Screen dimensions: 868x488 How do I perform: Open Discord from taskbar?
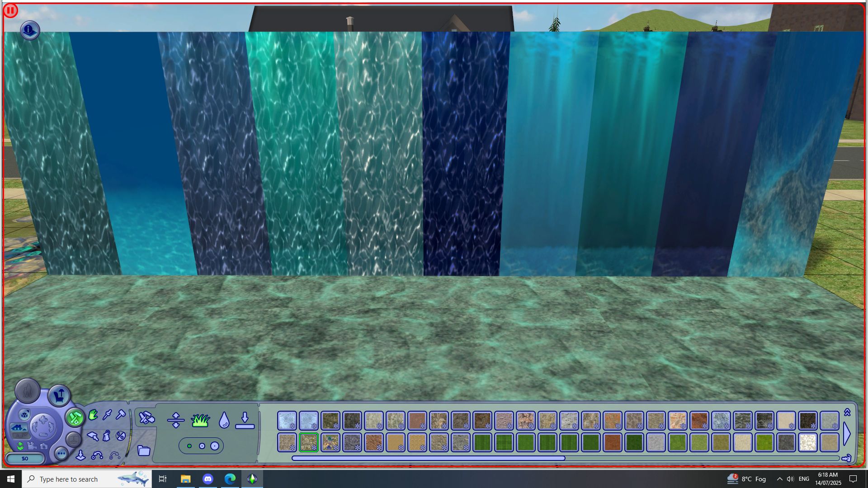tap(208, 479)
